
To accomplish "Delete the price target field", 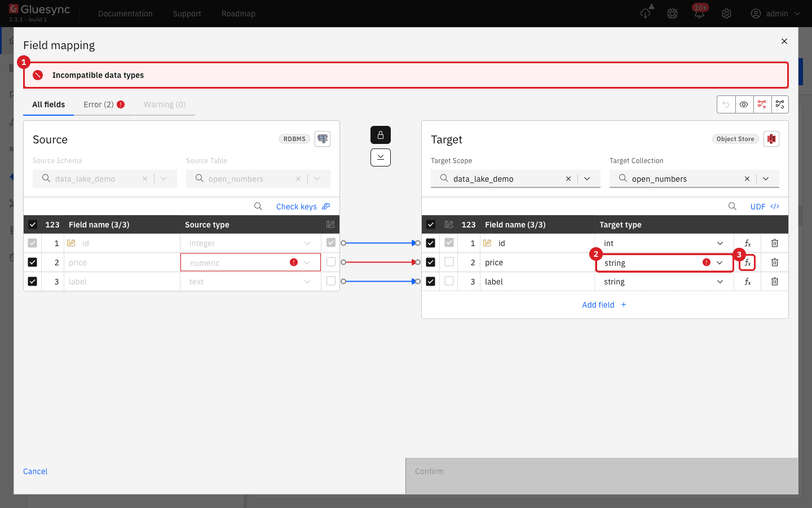I will tap(775, 262).
